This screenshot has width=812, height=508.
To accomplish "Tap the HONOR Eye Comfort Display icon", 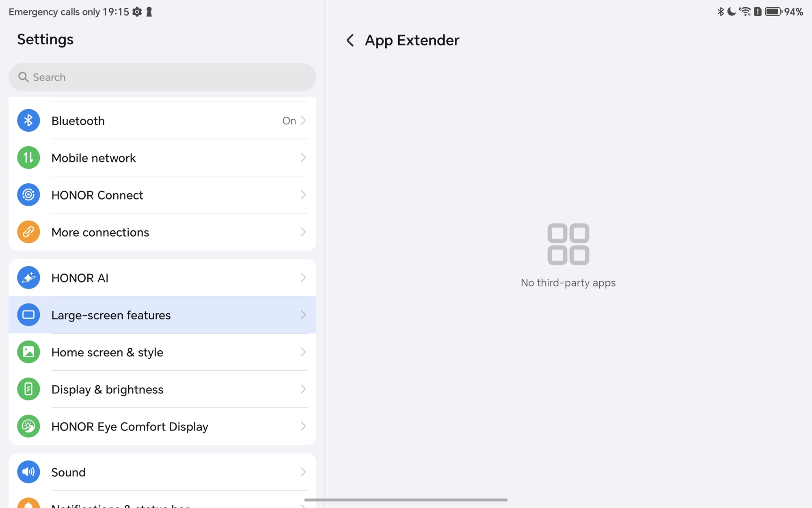I will coord(28,426).
